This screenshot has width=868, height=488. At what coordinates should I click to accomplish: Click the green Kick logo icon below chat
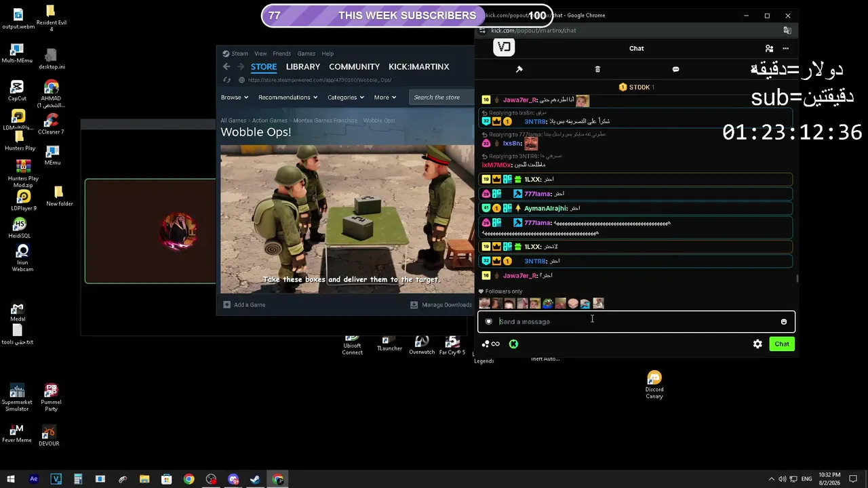(513, 344)
